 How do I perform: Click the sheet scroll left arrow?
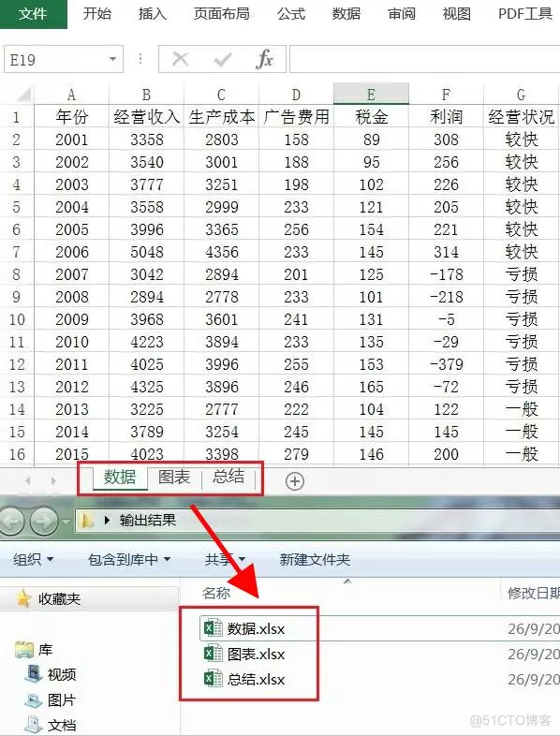click(x=28, y=480)
